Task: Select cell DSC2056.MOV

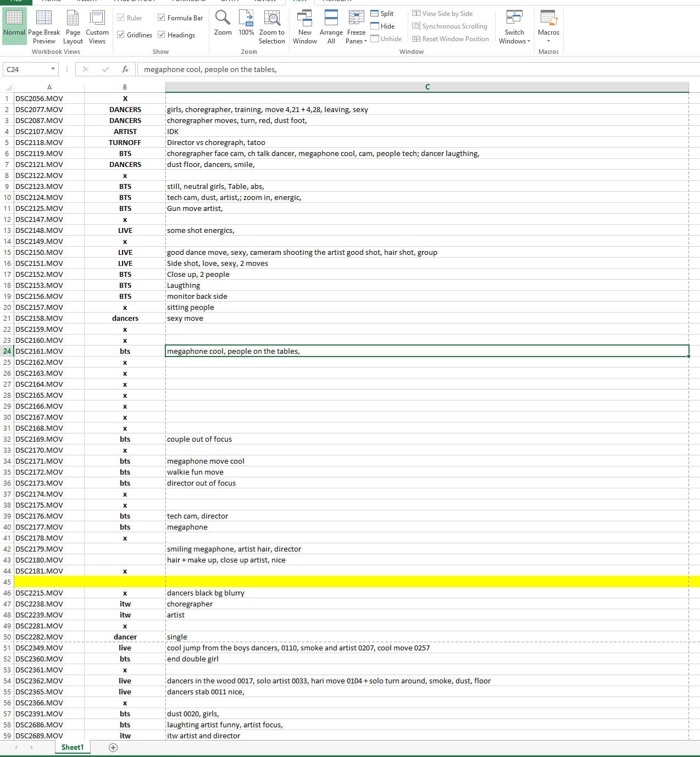Action: 49,98
